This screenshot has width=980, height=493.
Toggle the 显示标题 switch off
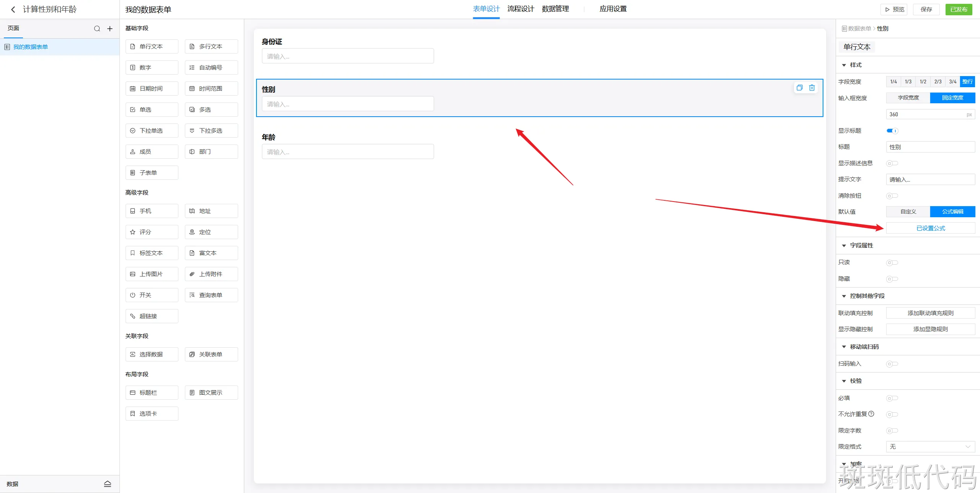click(x=892, y=131)
